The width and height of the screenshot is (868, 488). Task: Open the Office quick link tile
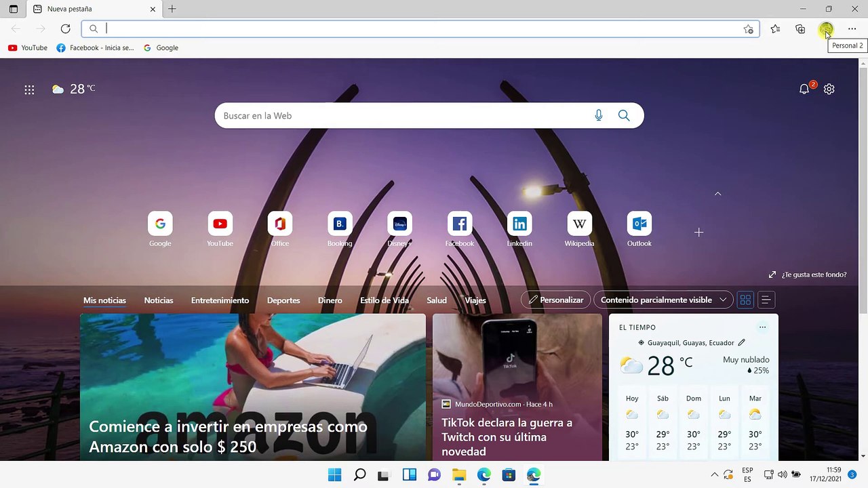280,229
